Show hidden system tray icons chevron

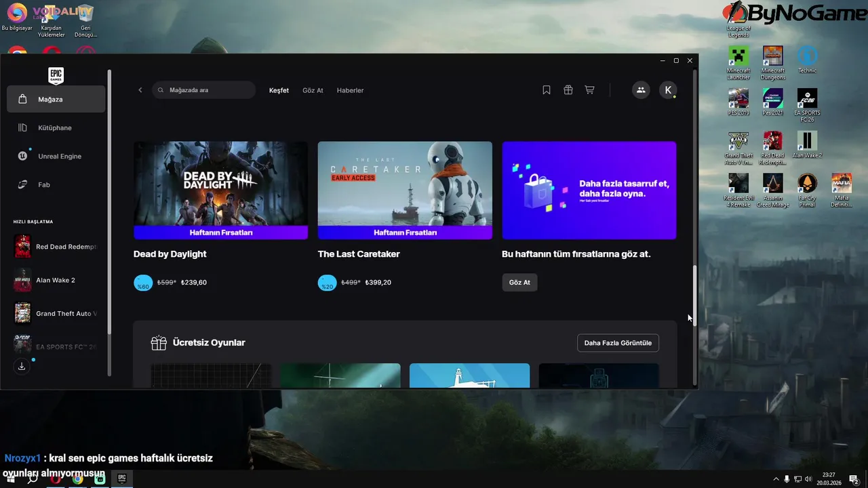pos(776,479)
